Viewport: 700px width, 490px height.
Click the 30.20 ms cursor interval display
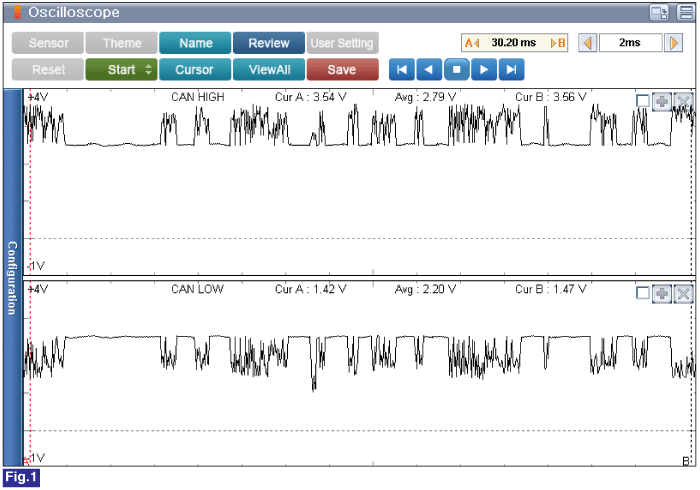tap(514, 43)
